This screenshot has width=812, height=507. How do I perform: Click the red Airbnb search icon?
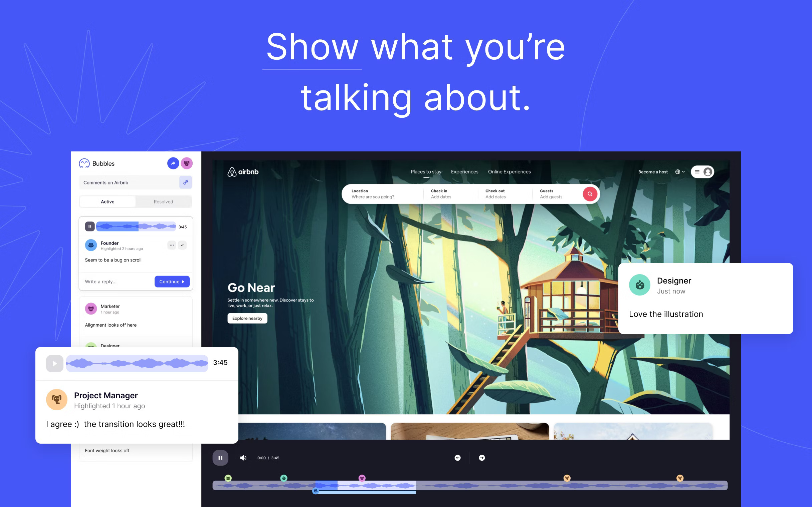pos(590,194)
